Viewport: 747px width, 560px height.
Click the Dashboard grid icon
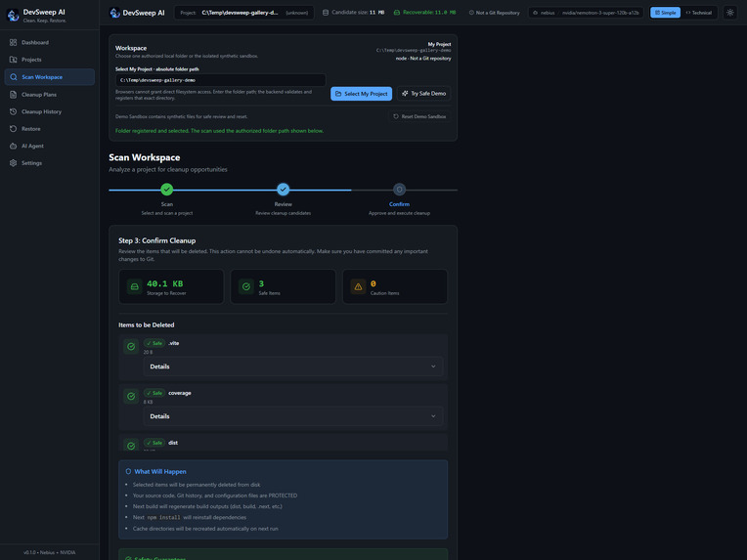(14, 42)
